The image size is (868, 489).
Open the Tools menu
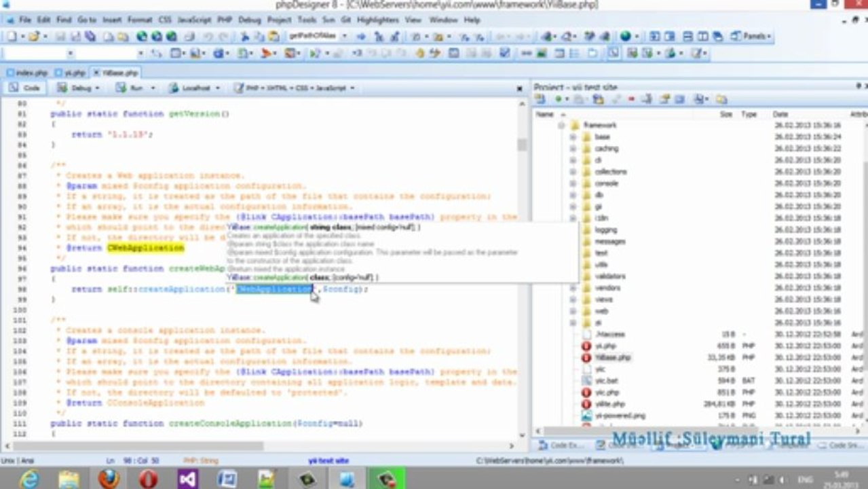click(307, 20)
